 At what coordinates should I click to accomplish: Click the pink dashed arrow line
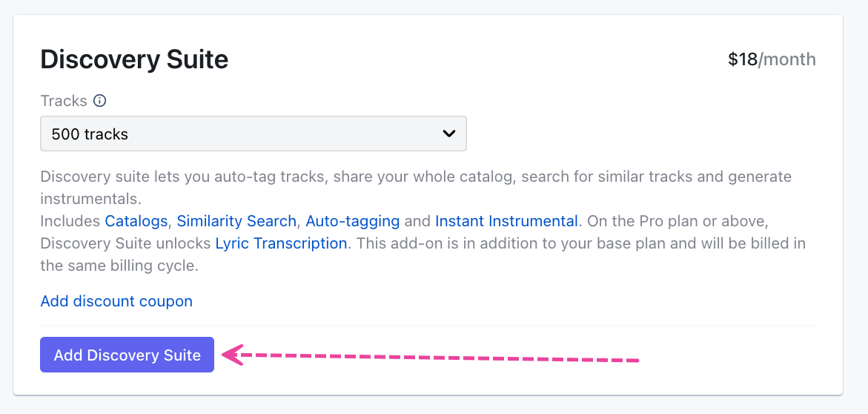pyautogui.click(x=445, y=358)
